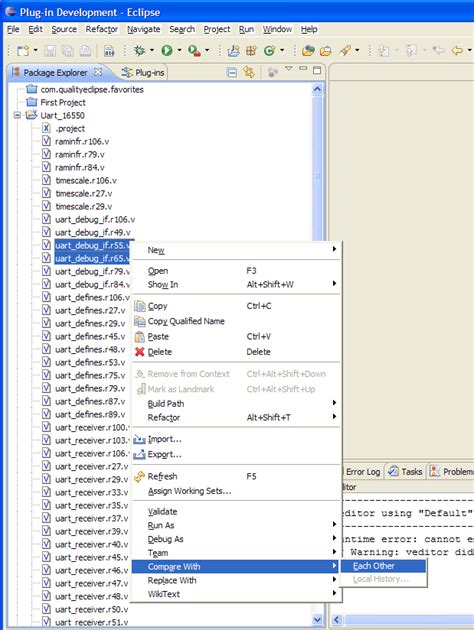The image size is (474, 630).
Task: Click the red Delete context menu icon
Action: click(139, 352)
